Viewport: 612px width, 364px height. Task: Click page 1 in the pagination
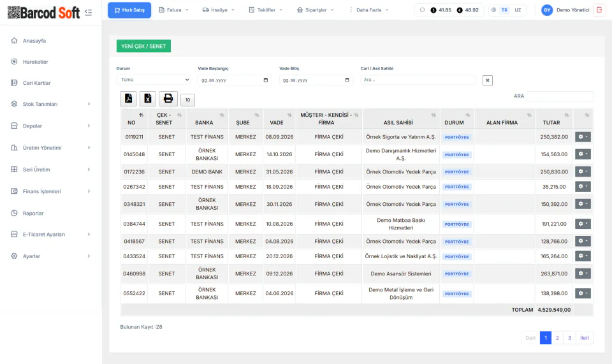(546, 338)
